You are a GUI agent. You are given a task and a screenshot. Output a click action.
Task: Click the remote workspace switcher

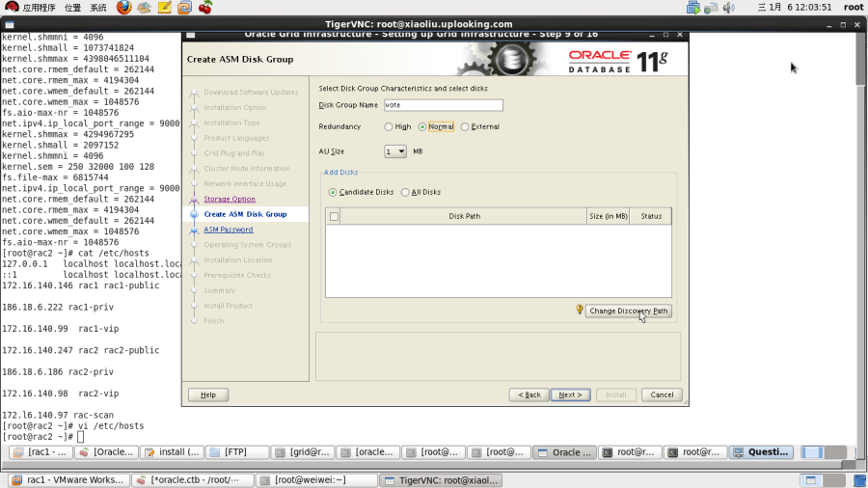[824, 452]
